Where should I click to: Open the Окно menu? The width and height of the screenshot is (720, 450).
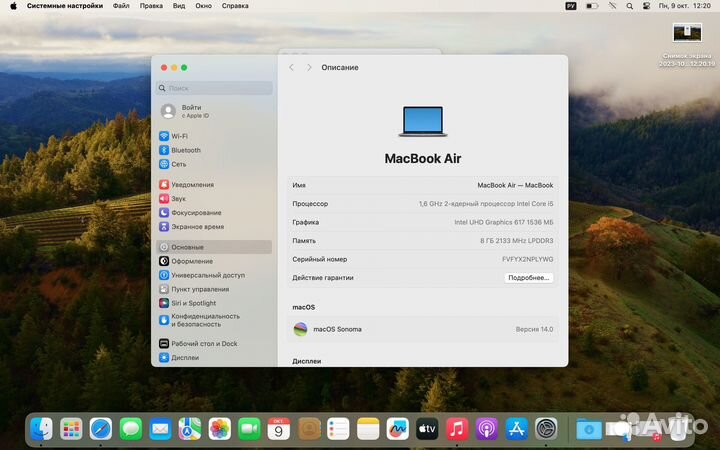pos(203,6)
